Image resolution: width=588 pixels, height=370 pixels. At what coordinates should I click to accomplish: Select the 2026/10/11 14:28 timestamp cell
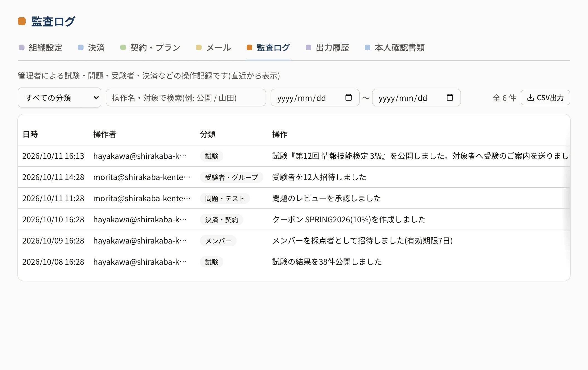[53, 177]
